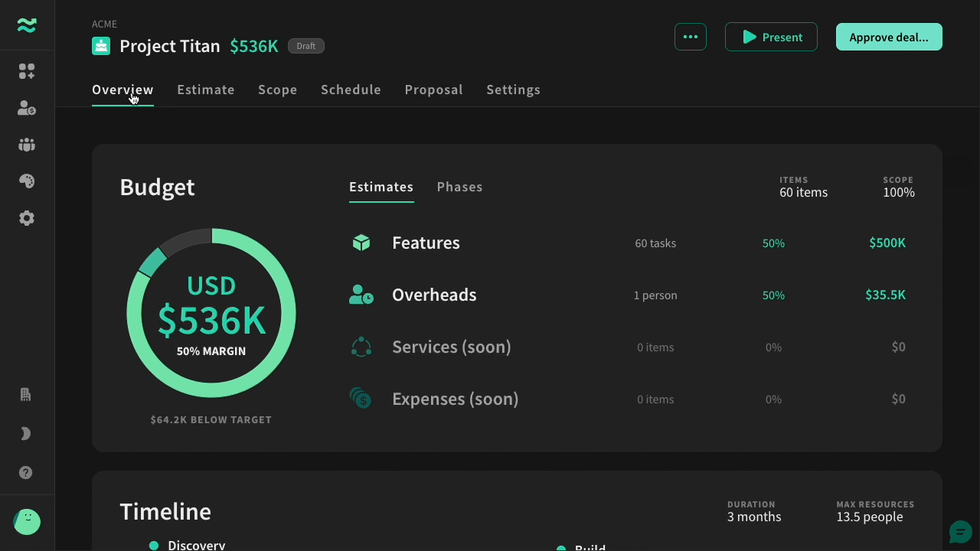Click the $500K Features amount
The width and height of the screenshot is (980, 551).
(887, 243)
